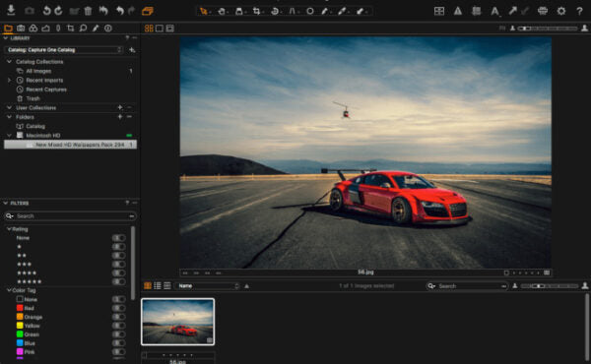The image size is (591, 364).
Task: Click the Print icon in toolbar
Action: click(x=543, y=11)
